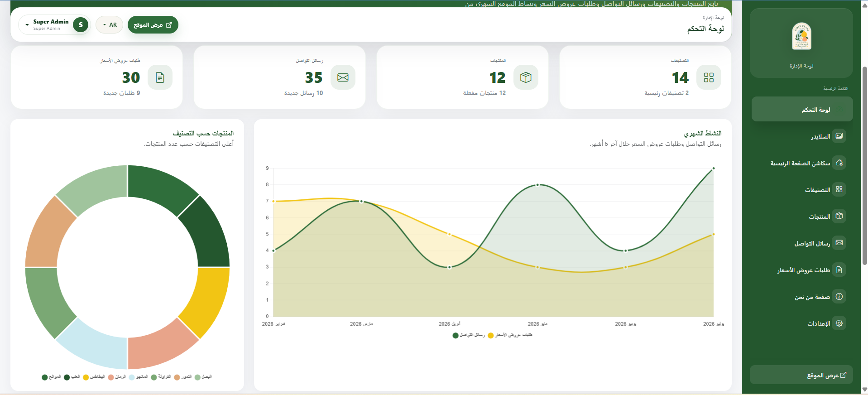Open the السلايدر slider icon in sidebar
The height and width of the screenshot is (395, 868).
point(839,136)
